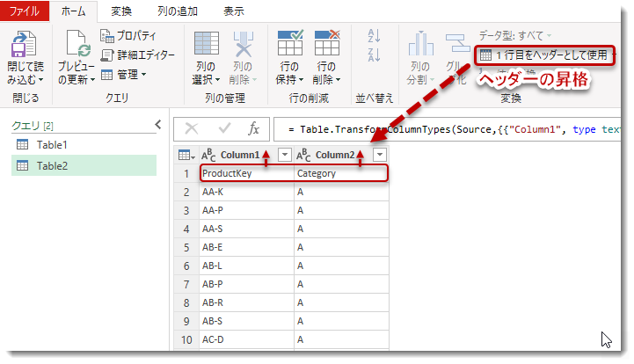Screen dimensions: 634x364
Task: Expand the 管理 dropdown
Action: pyautogui.click(x=124, y=75)
